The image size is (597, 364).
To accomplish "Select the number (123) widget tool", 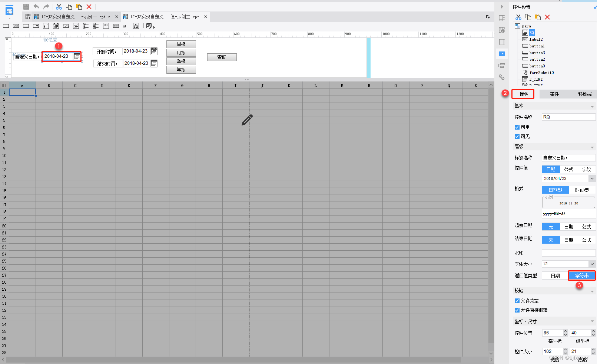I will (66, 26).
